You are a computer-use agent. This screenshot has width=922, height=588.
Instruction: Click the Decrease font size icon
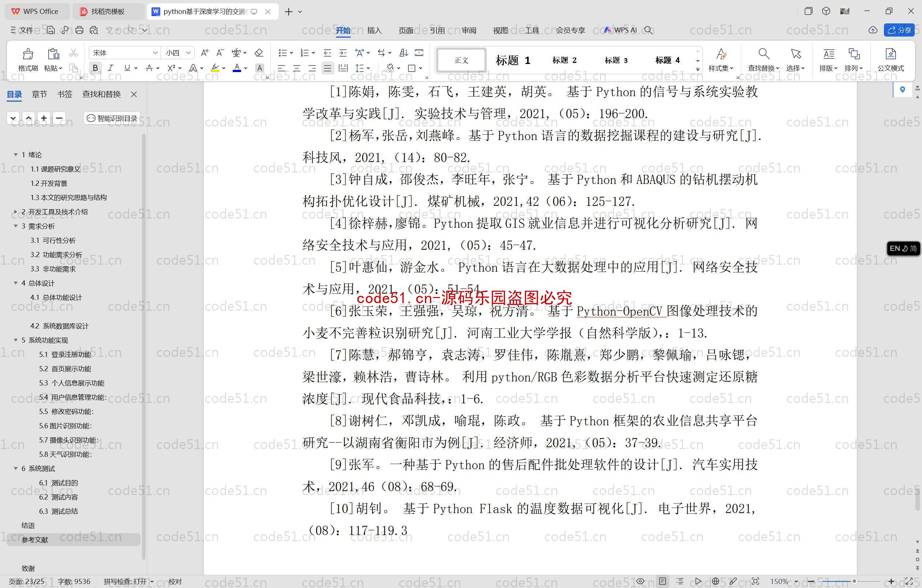coord(220,53)
